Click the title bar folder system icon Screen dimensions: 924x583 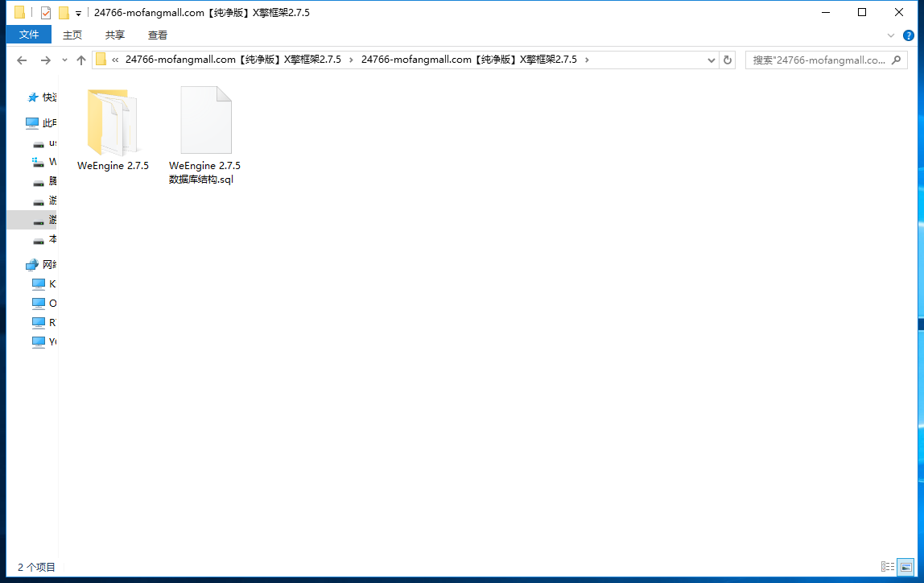click(x=19, y=12)
